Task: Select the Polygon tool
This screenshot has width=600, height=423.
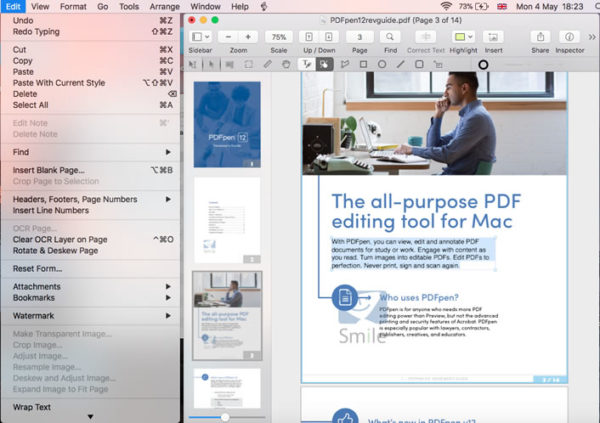Action: point(345,64)
